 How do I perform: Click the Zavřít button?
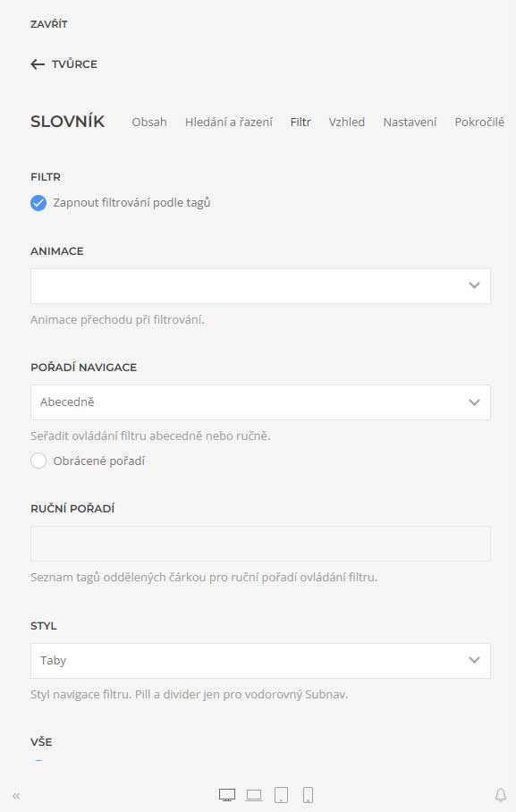tap(48, 24)
